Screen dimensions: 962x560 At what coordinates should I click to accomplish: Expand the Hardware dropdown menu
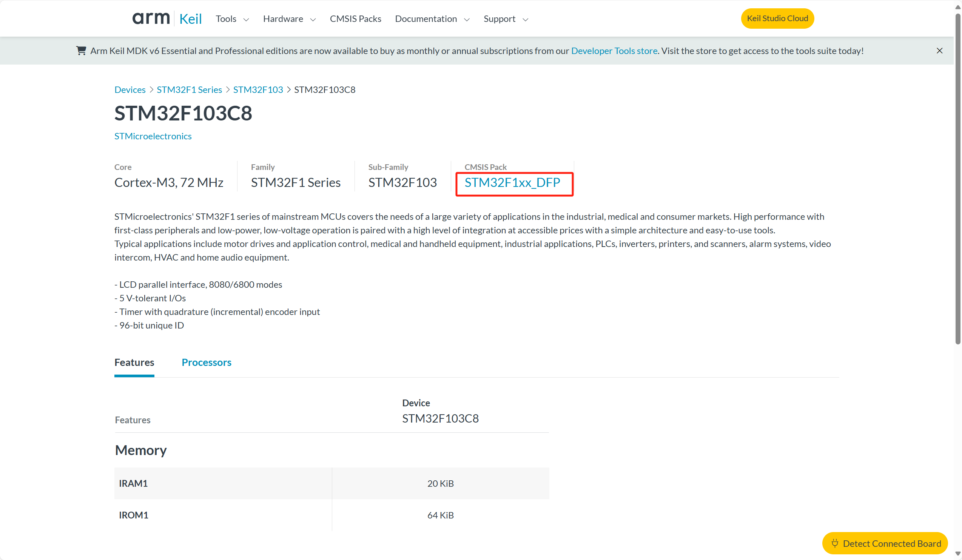[289, 19]
